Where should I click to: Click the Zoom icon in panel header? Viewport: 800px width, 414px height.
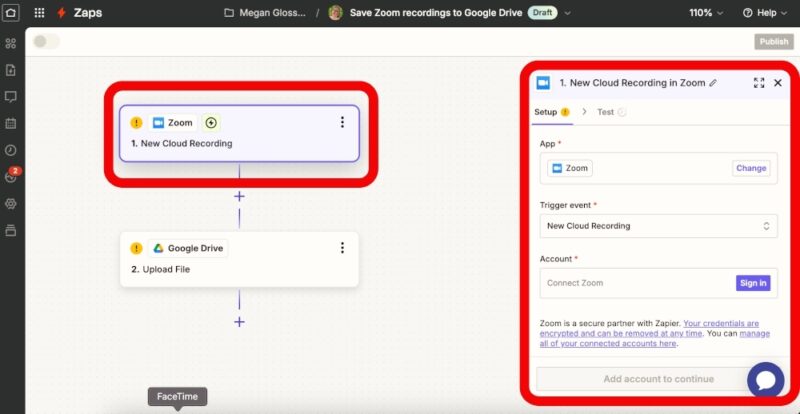(x=543, y=83)
